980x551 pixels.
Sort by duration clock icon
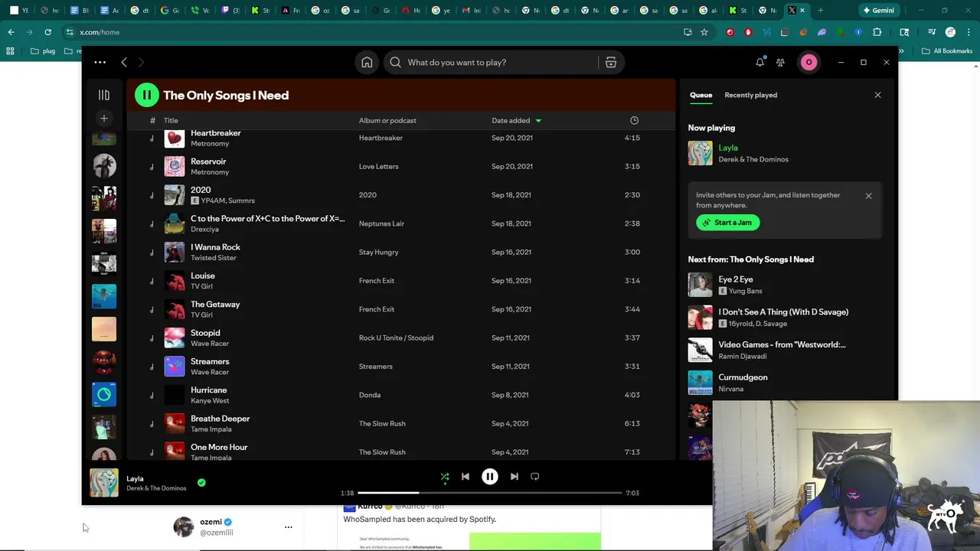click(x=634, y=120)
